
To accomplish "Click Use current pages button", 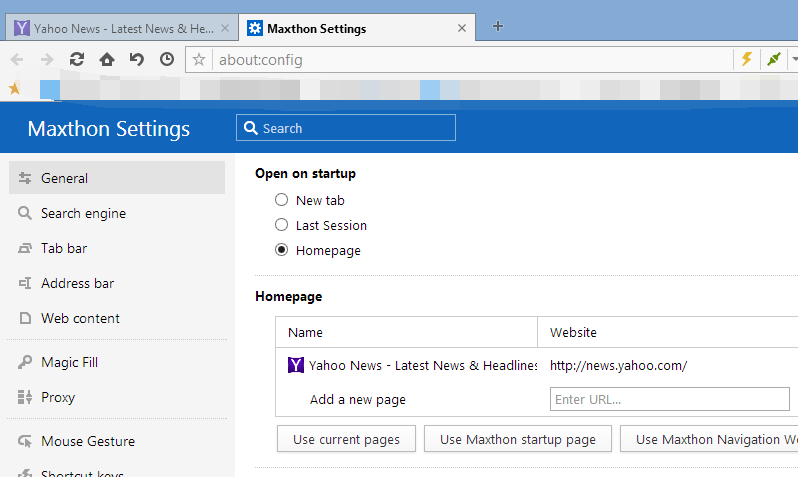I will (347, 439).
